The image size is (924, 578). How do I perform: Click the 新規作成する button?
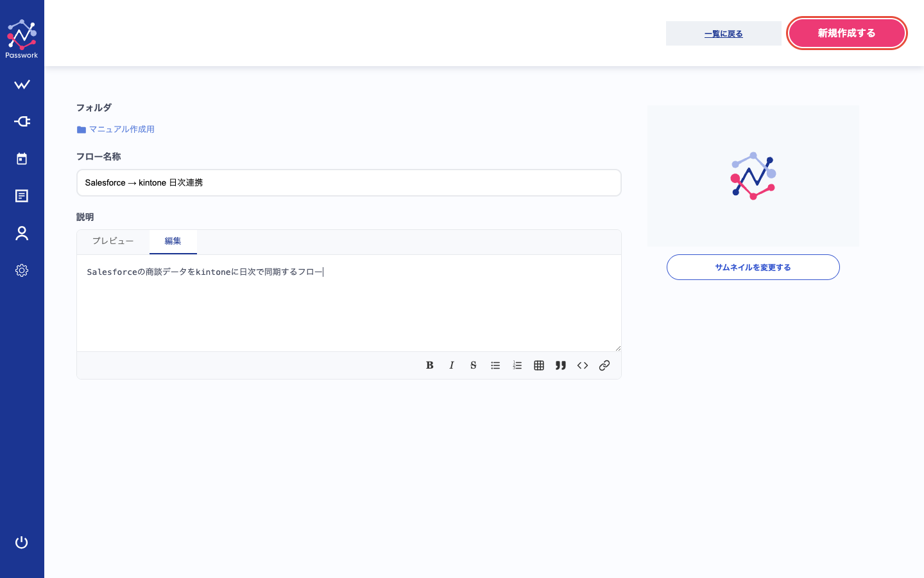(846, 33)
